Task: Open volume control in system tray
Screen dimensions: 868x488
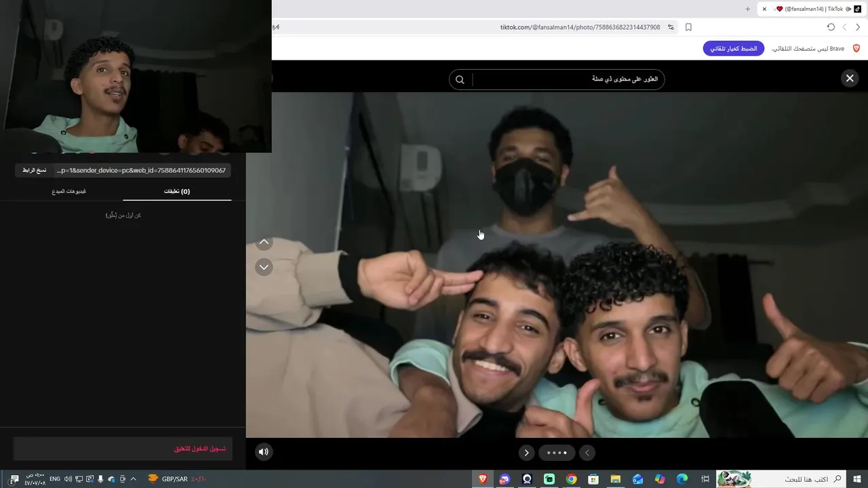Action: [68, 479]
